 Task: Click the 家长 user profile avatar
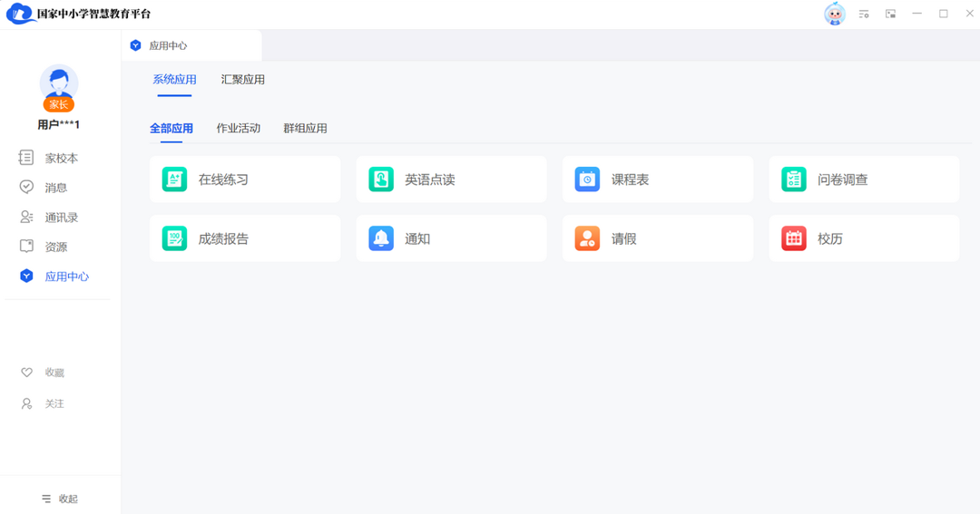pos(59,86)
